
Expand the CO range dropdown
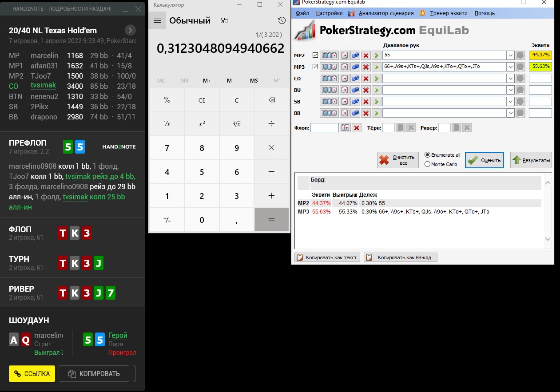pyautogui.click(x=511, y=78)
